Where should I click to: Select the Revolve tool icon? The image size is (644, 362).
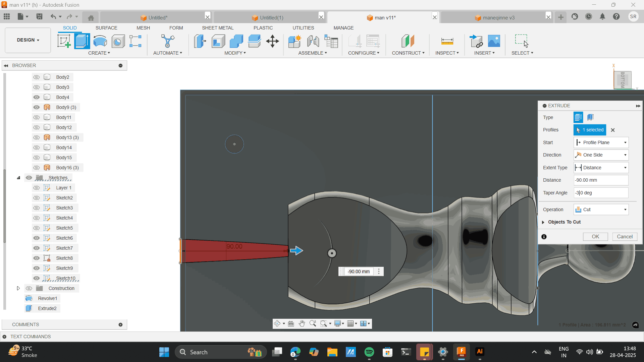[x=100, y=41]
